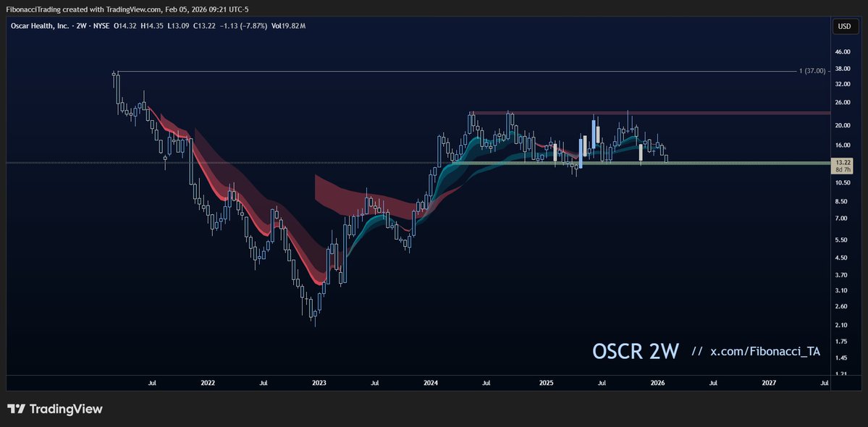This screenshot has height=427, width=868.
Task: Click the 7.00 price axis label
Action: coord(843,218)
